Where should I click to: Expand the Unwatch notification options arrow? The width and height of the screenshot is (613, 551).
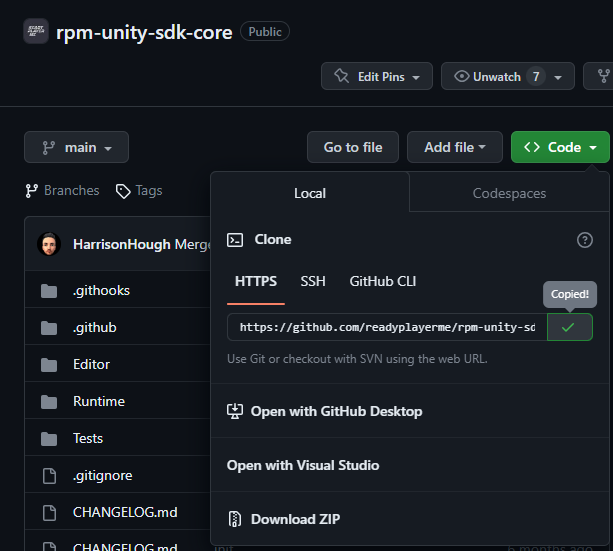pyautogui.click(x=558, y=77)
